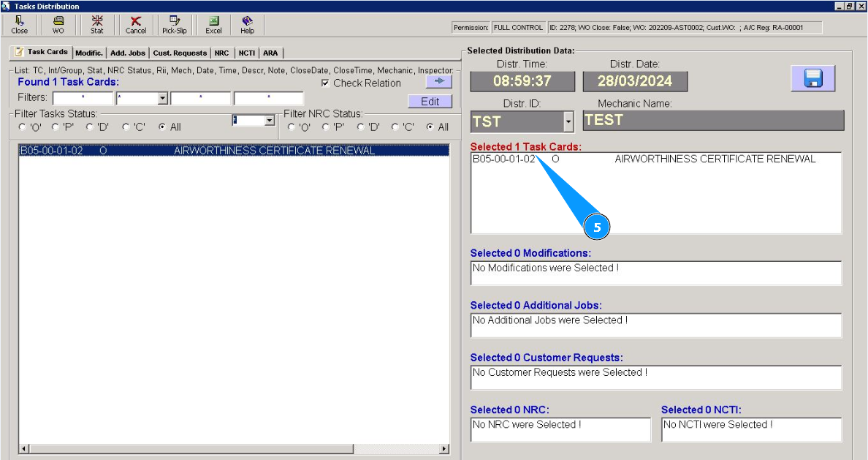
Task: Select Tasks Status 'C' radio button
Action: [x=126, y=127]
